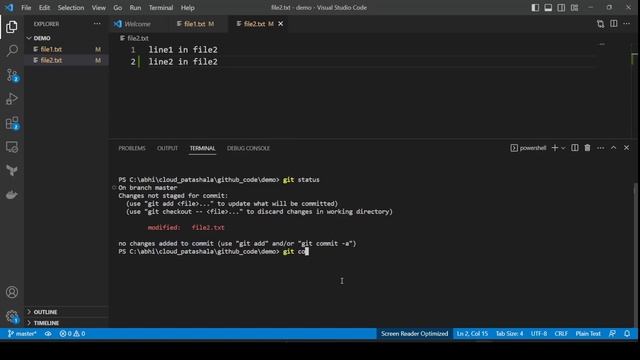Click the eye icon in status bar

(x=48, y=333)
